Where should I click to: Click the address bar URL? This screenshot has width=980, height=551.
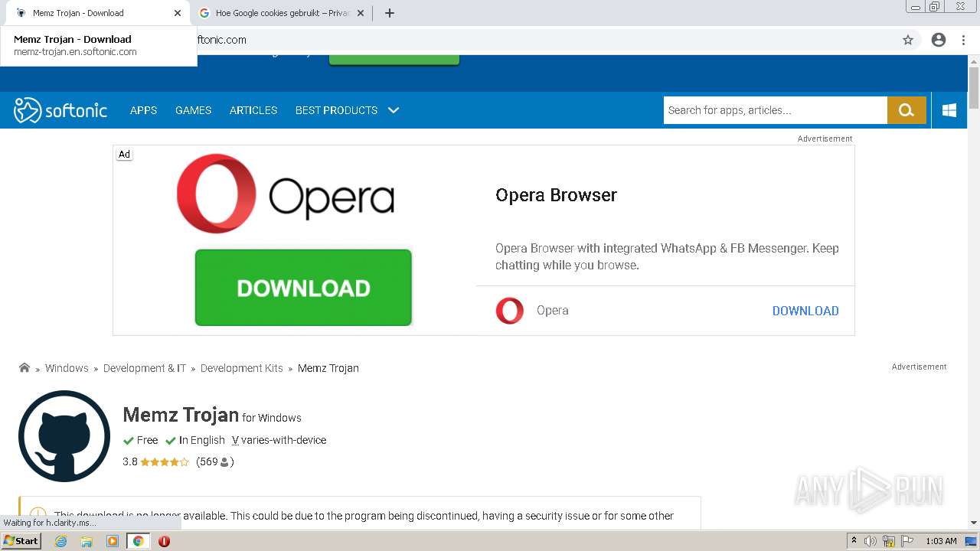(222, 40)
